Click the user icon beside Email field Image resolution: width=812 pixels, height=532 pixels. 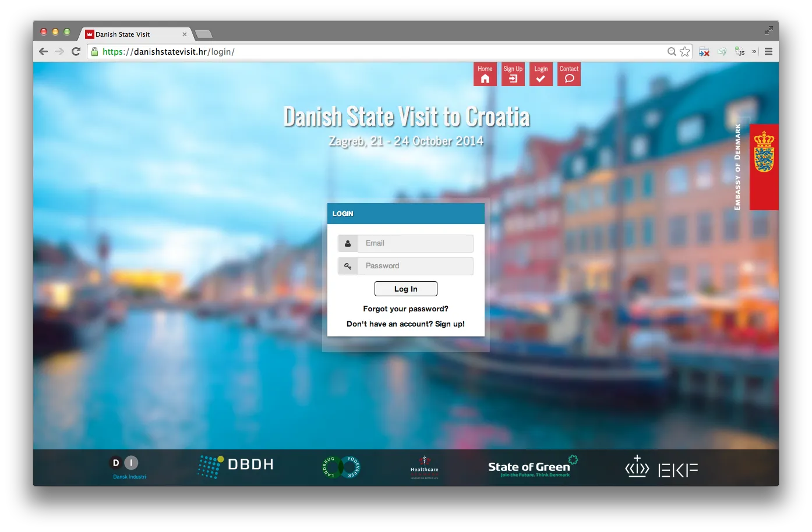[348, 243]
